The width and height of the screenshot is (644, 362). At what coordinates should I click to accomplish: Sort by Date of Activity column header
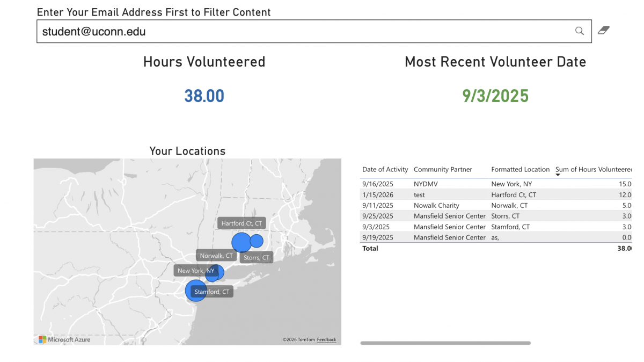[x=385, y=169]
